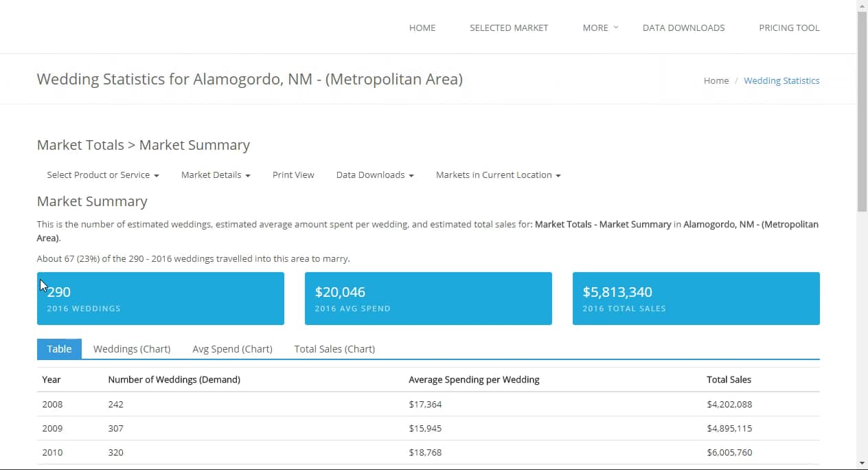This screenshot has height=470, width=868.
Task: Click the 2016 Weddings blue tile
Action: click(x=161, y=298)
